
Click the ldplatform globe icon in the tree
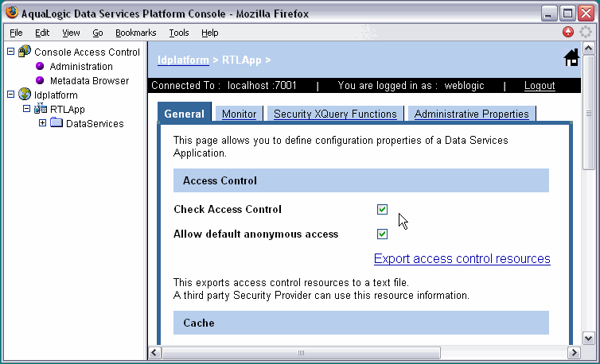coord(25,94)
